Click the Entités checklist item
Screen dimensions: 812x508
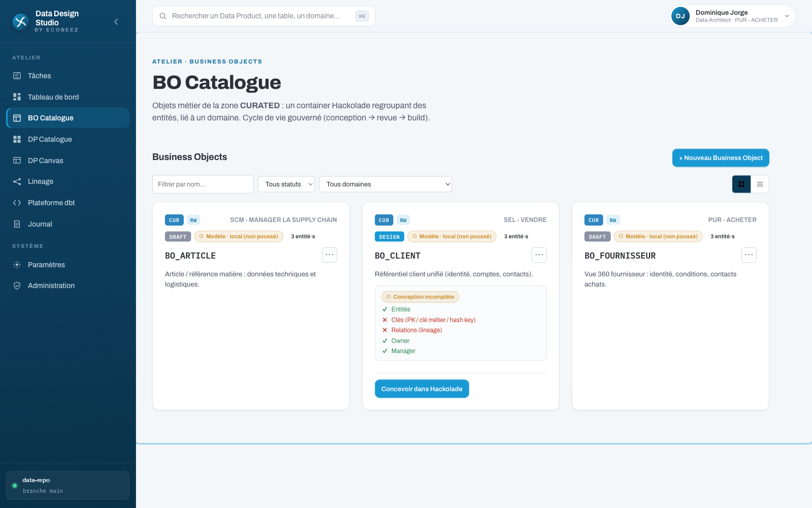point(396,309)
